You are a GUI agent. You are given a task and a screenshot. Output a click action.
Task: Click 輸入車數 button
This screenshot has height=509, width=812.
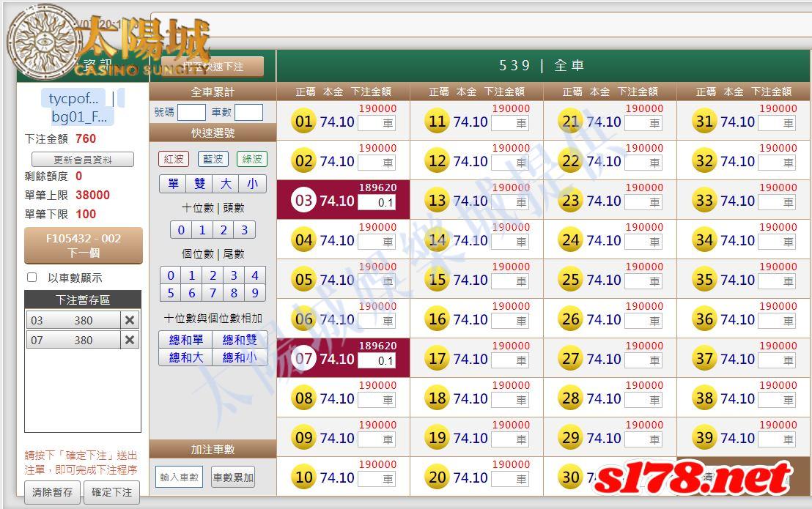click(x=179, y=477)
